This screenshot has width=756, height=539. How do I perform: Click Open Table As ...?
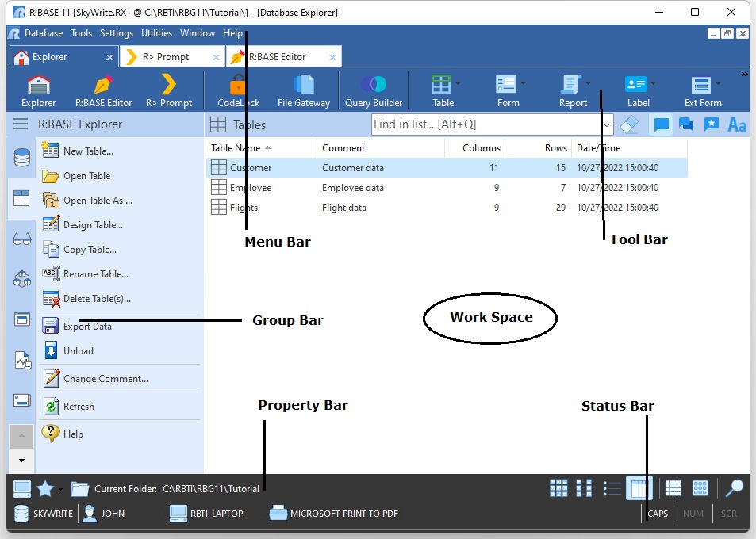point(86,201)
